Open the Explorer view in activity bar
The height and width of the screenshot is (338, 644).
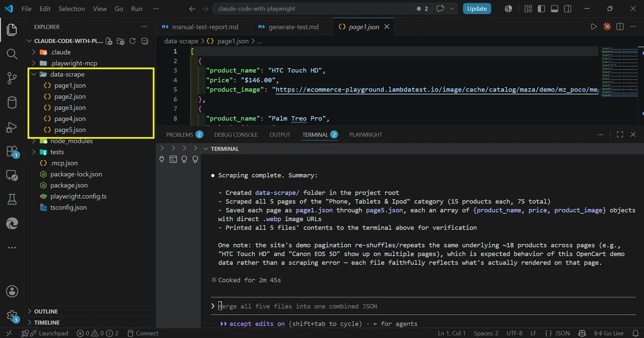click(x=12, y=29)
